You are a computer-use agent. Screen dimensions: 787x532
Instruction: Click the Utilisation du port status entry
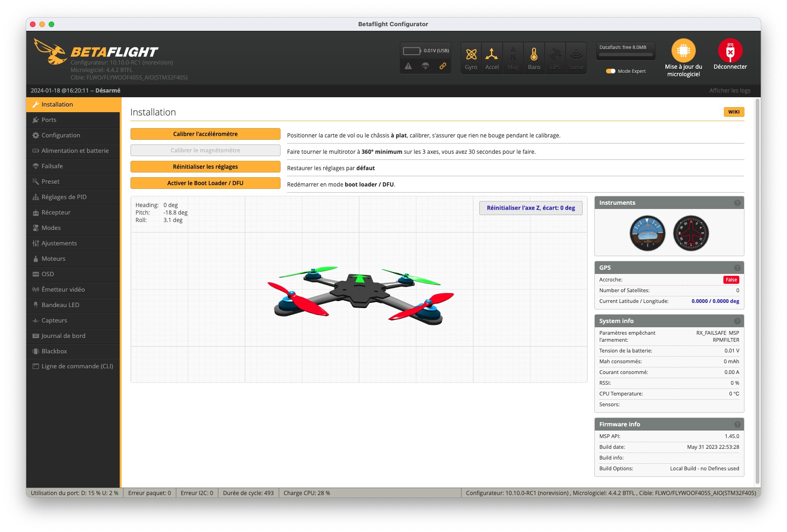[x=74, y=493]
